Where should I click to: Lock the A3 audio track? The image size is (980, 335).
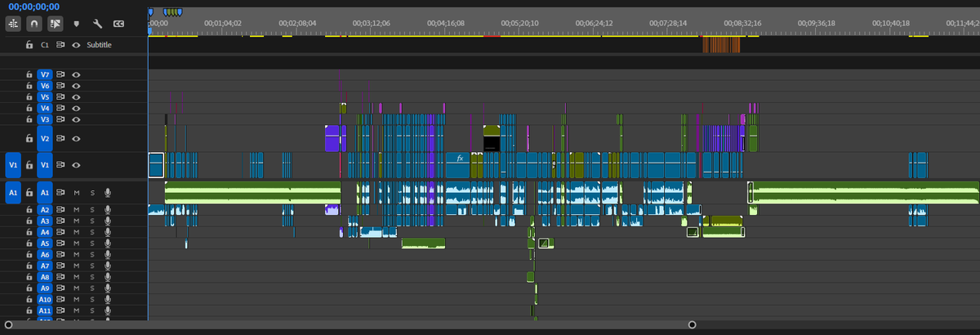[29, 221]
